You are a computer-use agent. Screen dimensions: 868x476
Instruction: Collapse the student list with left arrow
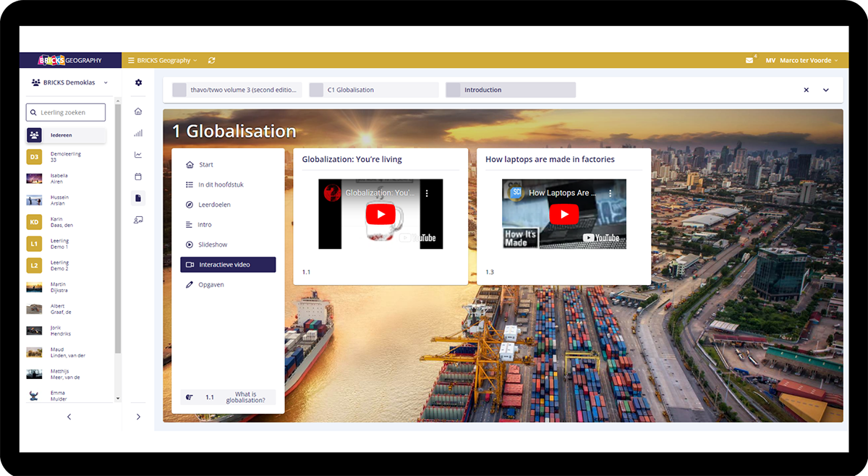coord(69,417)
